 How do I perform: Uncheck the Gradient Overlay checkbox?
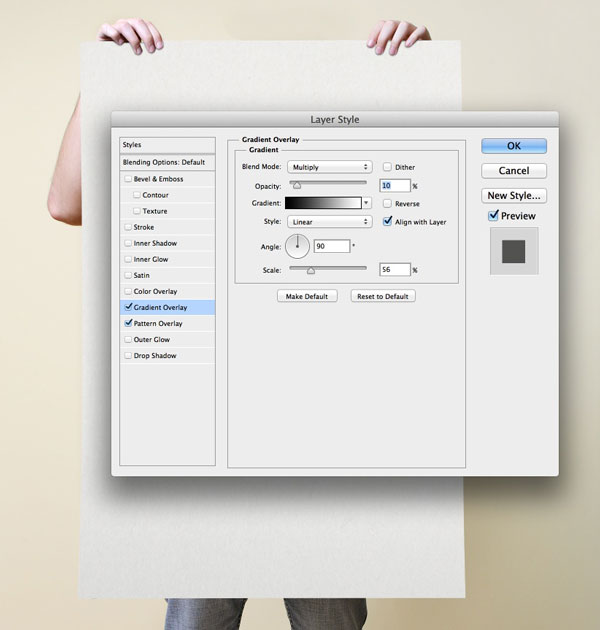click(128, 307)
